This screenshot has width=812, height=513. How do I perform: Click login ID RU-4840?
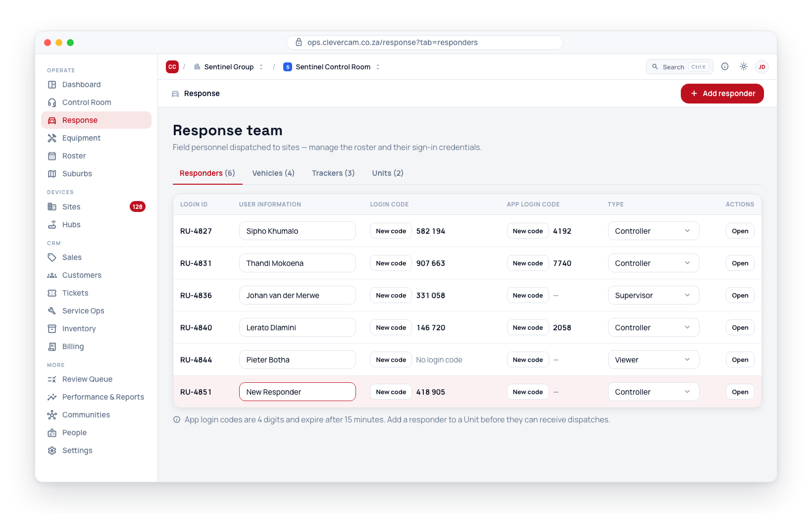[196, 328]
